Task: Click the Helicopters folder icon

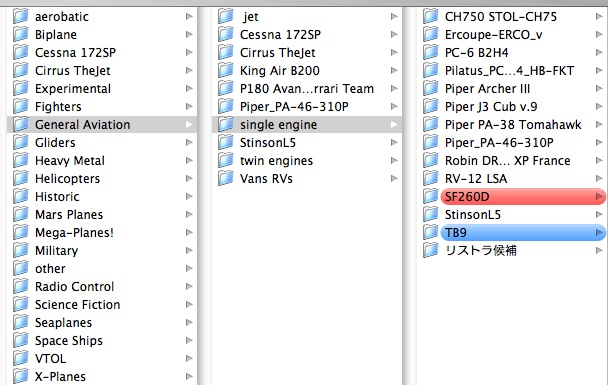Action: click(21, 178)
